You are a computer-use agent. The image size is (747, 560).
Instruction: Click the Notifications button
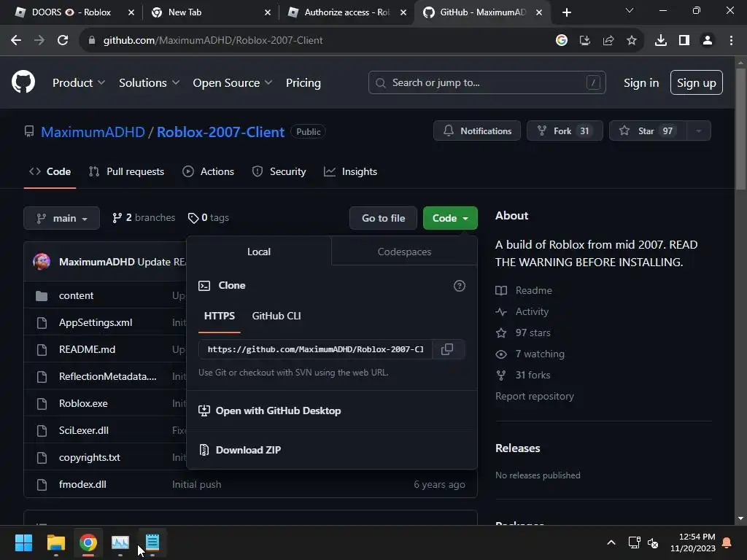[477, 131]
